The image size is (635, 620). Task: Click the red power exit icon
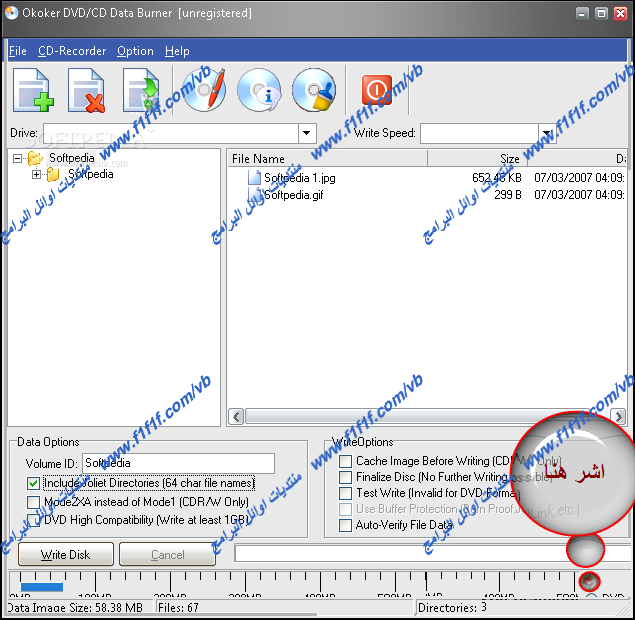(x=376, y=90)
